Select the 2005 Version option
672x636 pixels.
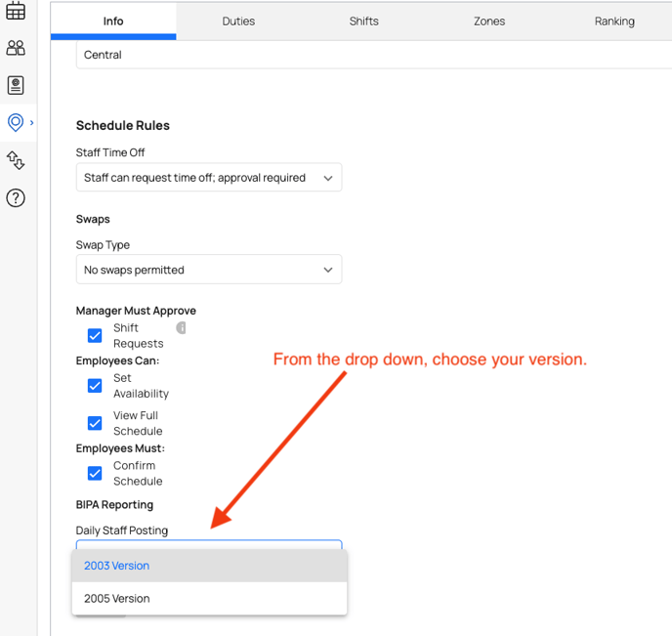click(209, 598)
